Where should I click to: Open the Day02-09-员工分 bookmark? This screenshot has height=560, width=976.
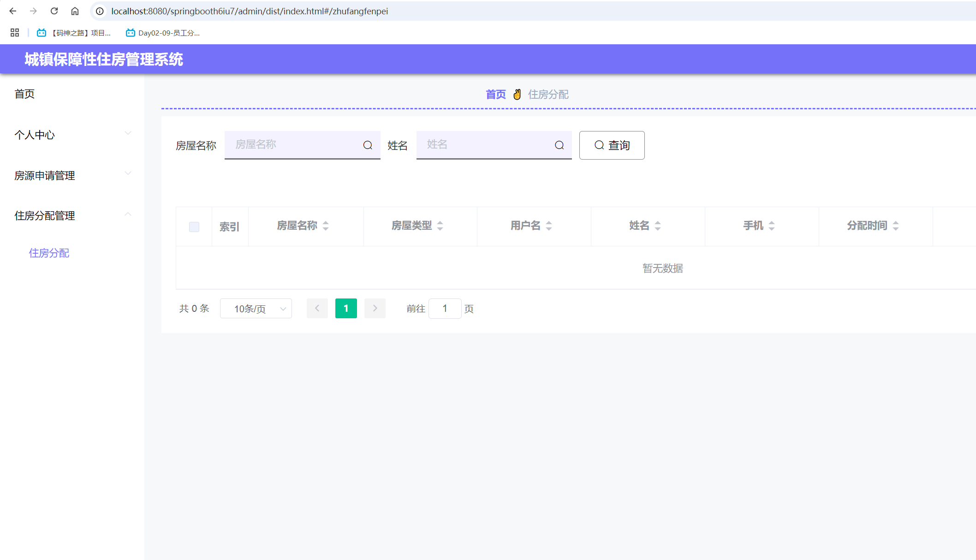(162, 33)
